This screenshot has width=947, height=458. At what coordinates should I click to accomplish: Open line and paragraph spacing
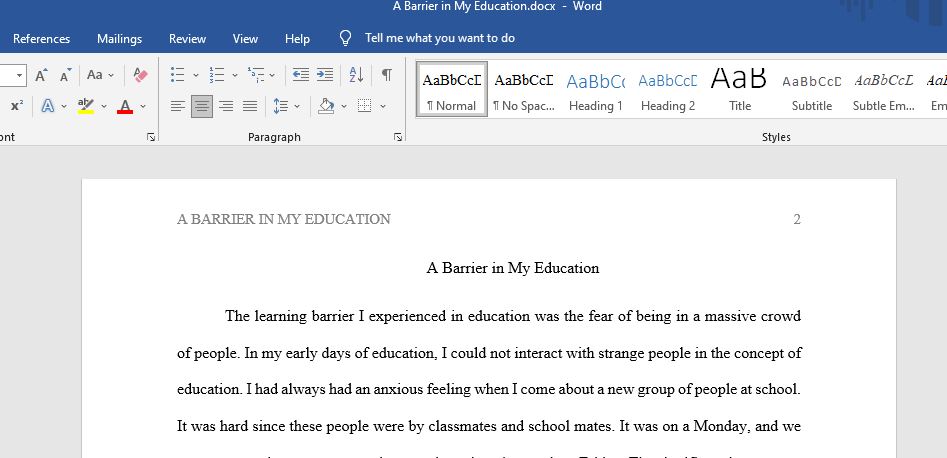281,106
